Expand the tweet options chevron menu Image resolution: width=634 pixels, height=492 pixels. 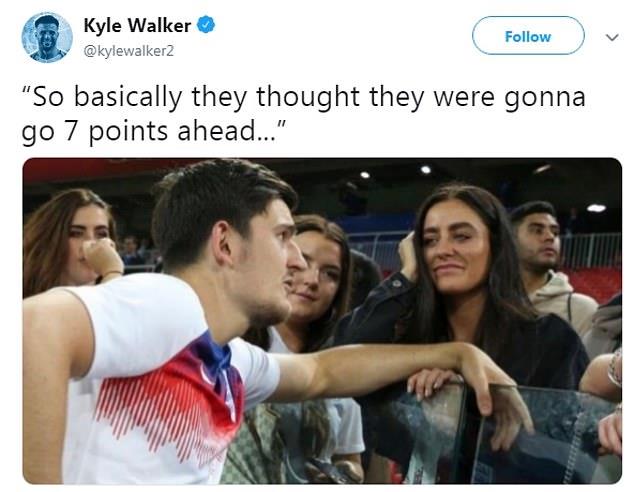(612, 38)
